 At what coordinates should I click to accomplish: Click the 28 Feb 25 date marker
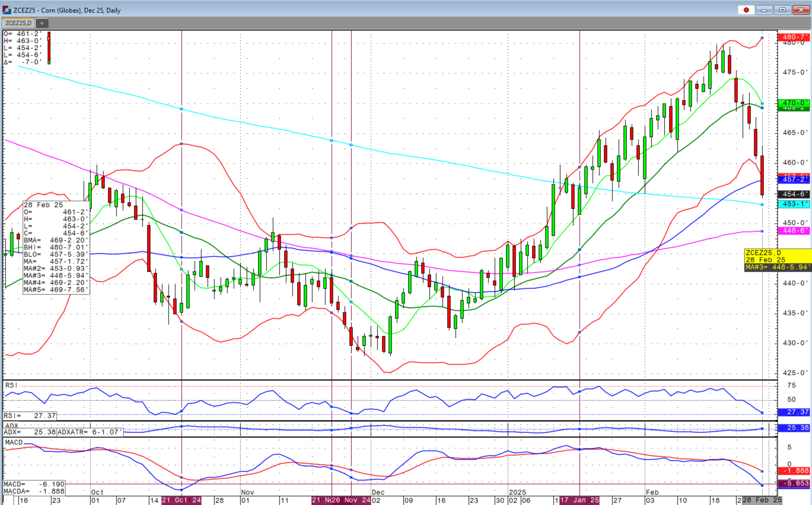(x=762, y=500)
